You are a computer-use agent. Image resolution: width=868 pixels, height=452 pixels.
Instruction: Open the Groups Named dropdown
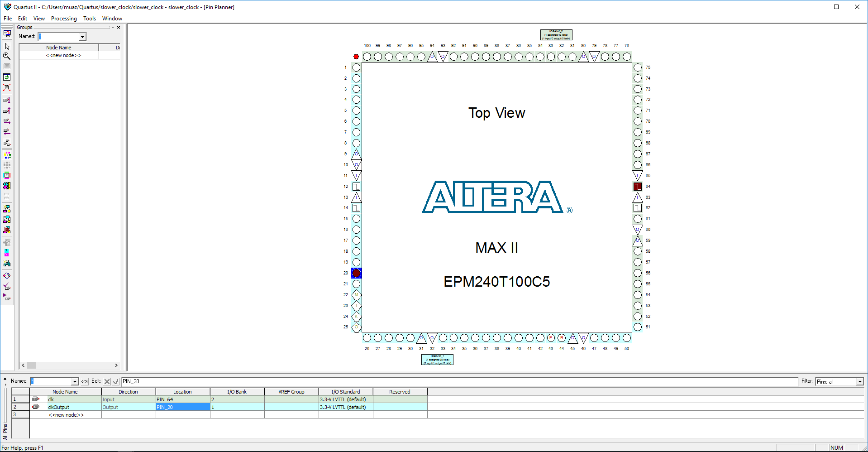82,37
